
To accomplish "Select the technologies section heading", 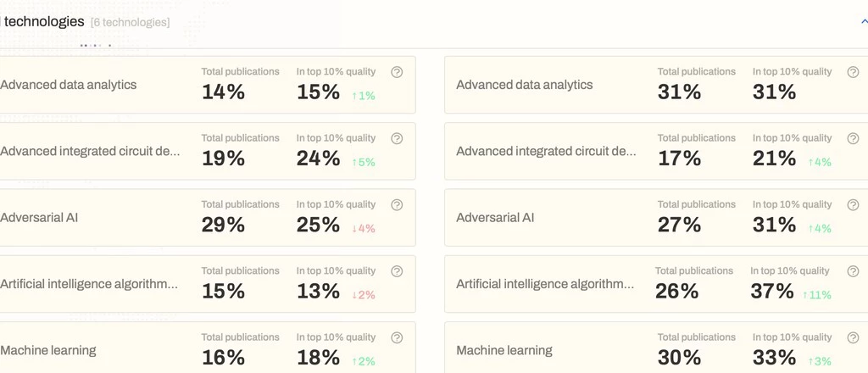I will (x=44, y=22).
